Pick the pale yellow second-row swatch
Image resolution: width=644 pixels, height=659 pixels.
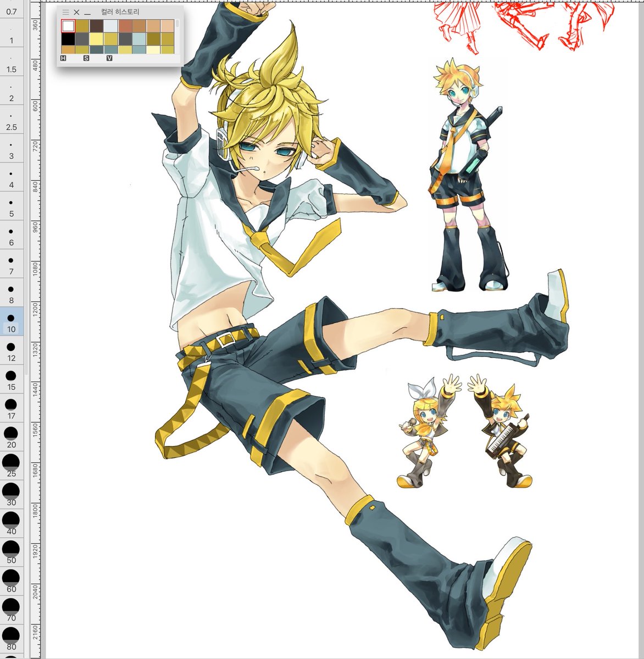click(97, 39)
